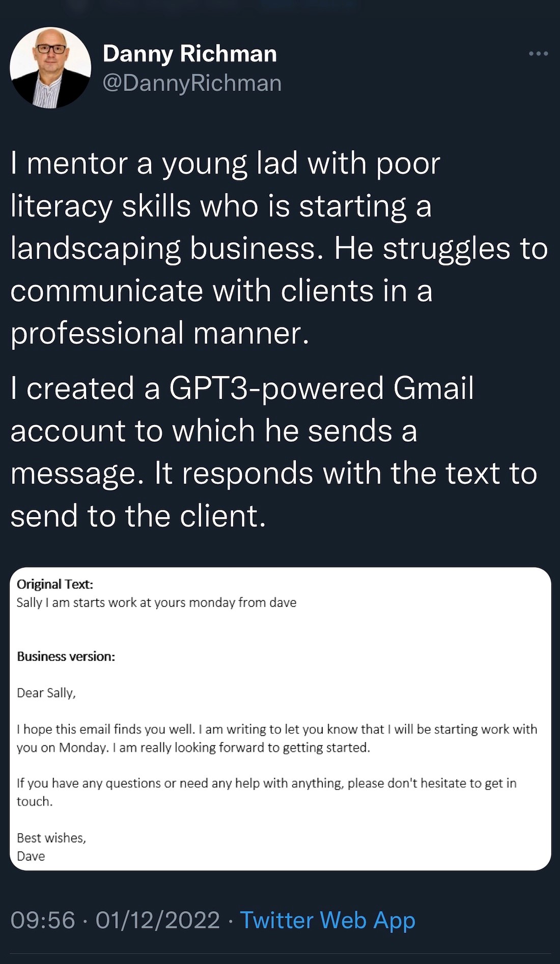Click the 'Original Text:' heading in image
Screen dimensions: 560x964
55,584
